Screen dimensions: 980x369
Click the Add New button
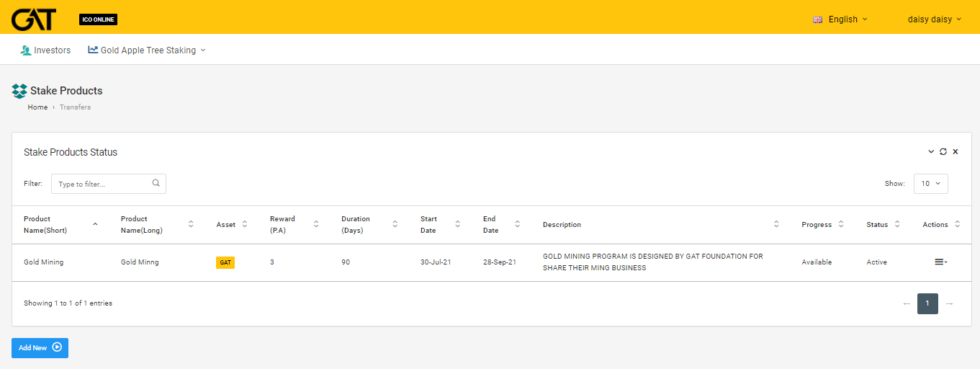(40, 347)
